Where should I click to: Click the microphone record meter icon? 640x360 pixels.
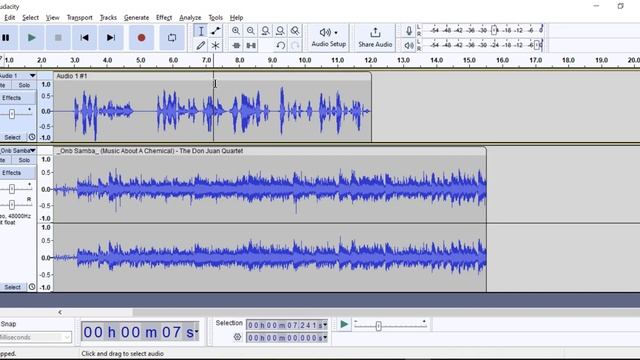point(409,31)
